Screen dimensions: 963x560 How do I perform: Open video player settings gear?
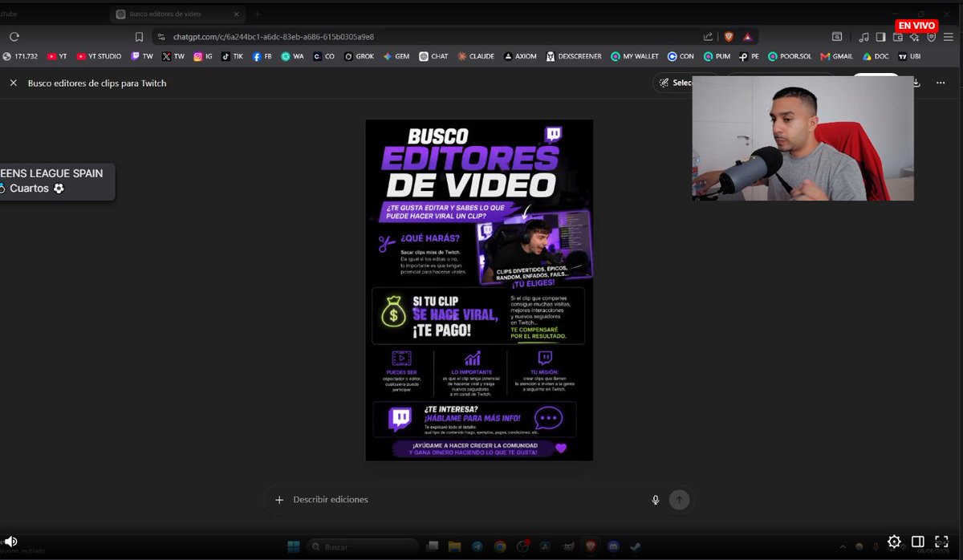point(894,542)
